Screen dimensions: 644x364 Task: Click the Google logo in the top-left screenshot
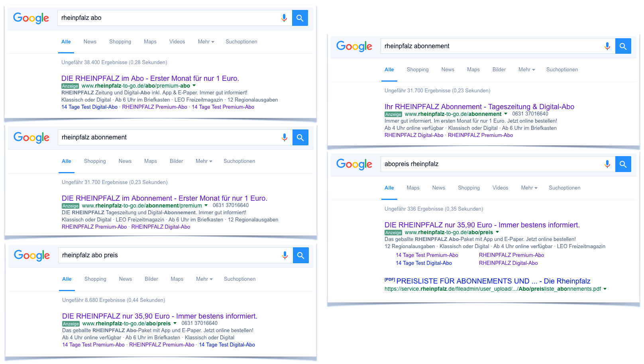(x=31, y=18)
